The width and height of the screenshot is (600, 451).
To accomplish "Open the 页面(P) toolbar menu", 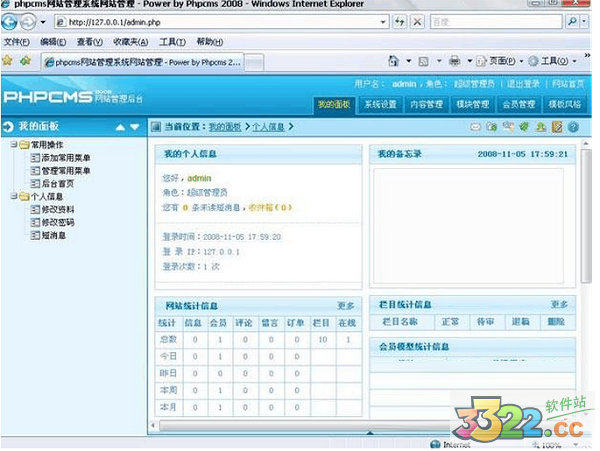I will [500, 61].
